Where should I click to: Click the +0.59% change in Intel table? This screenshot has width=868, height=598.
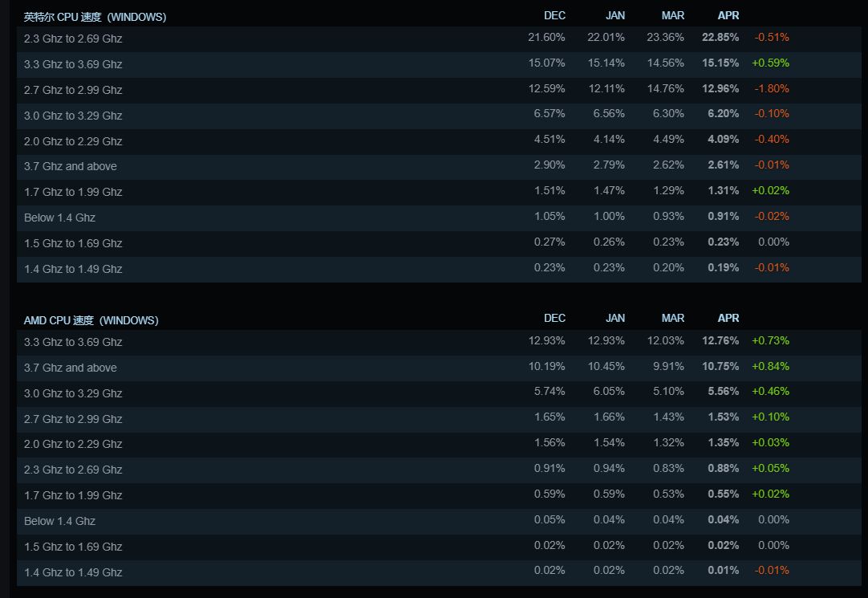pos(770,63)
